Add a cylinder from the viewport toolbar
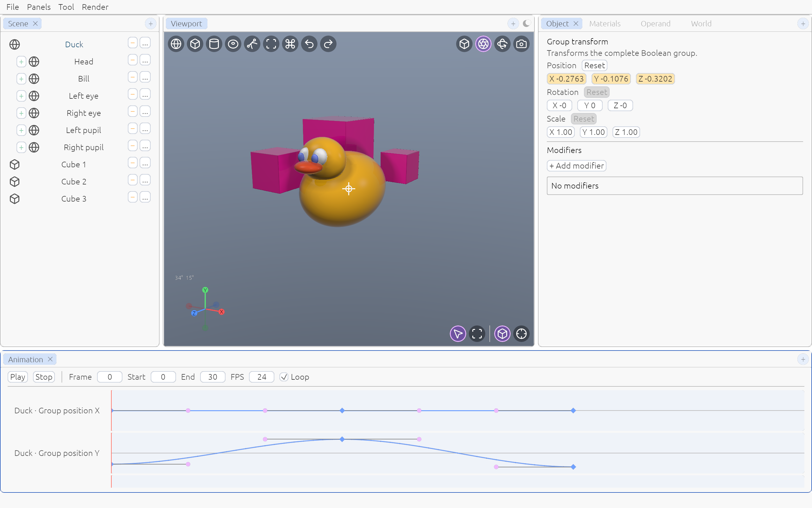 214,44
